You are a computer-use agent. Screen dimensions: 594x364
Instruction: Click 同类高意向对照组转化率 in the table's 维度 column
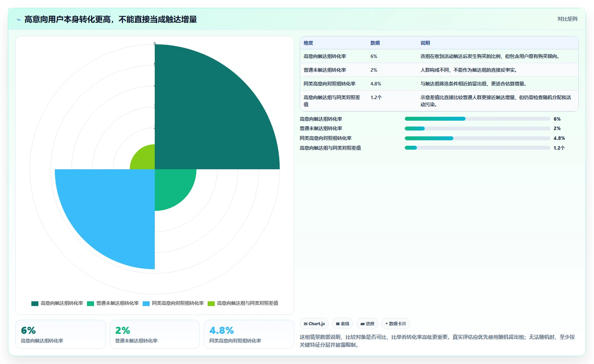(x=330, y=84)
